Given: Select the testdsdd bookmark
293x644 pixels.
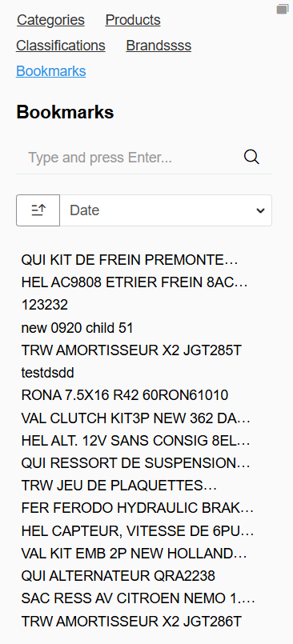Looking at the screenshot, I should coord(48,373).
